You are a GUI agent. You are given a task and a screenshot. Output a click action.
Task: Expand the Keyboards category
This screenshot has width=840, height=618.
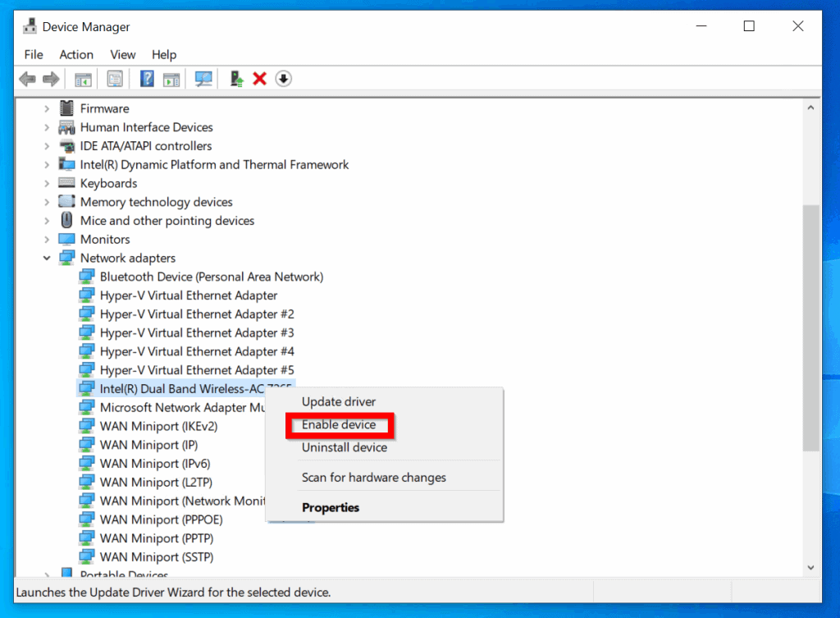tap(47, 183)
